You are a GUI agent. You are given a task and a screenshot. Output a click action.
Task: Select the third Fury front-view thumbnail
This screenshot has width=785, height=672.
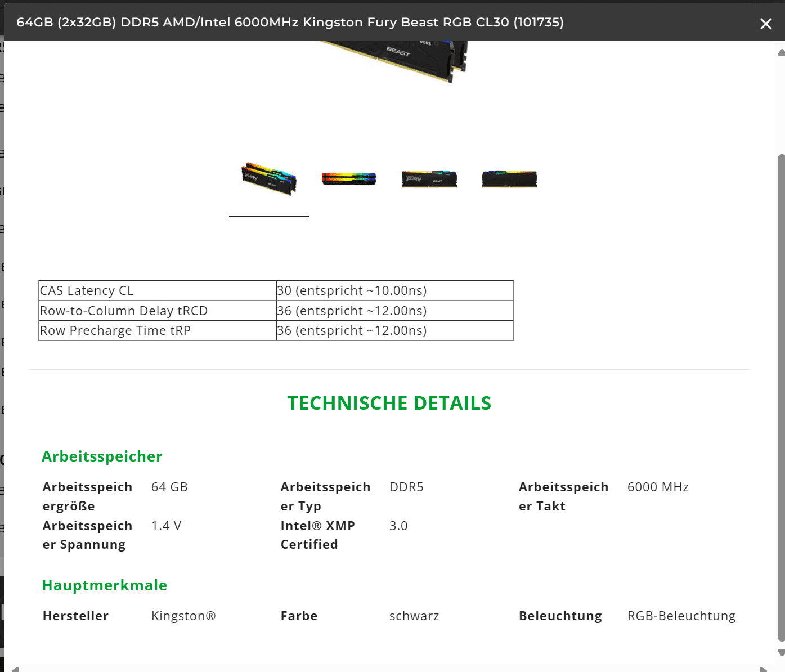click(429, 179)
